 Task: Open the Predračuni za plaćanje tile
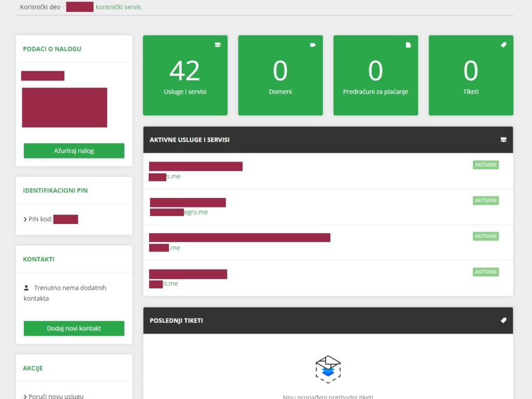point(375,75)
